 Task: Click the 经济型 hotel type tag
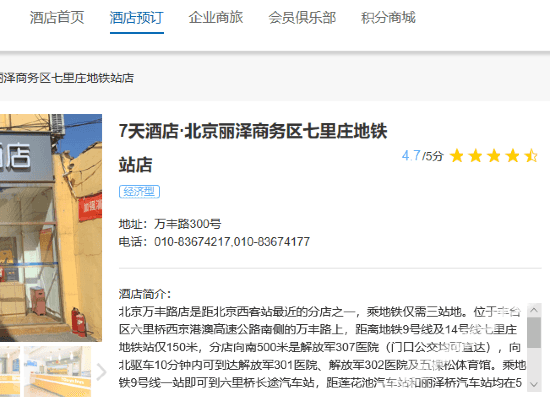point(139,192)
